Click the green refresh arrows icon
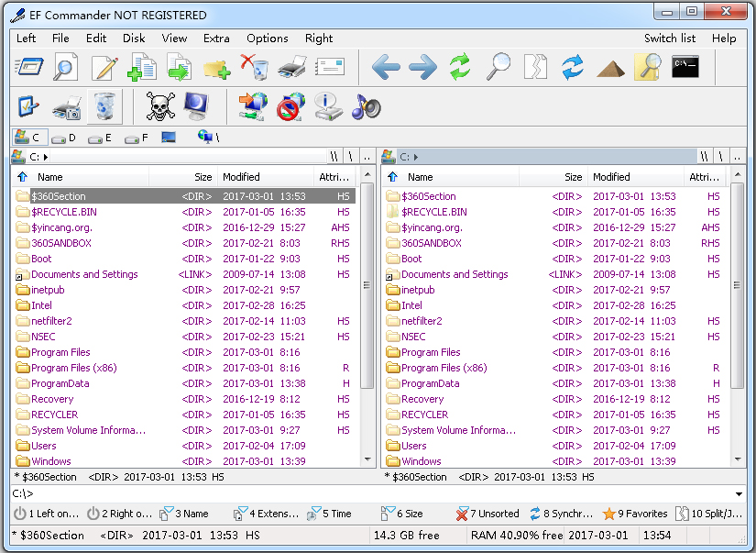The width and height of the screenshot is (756, 553). (460, 67)
